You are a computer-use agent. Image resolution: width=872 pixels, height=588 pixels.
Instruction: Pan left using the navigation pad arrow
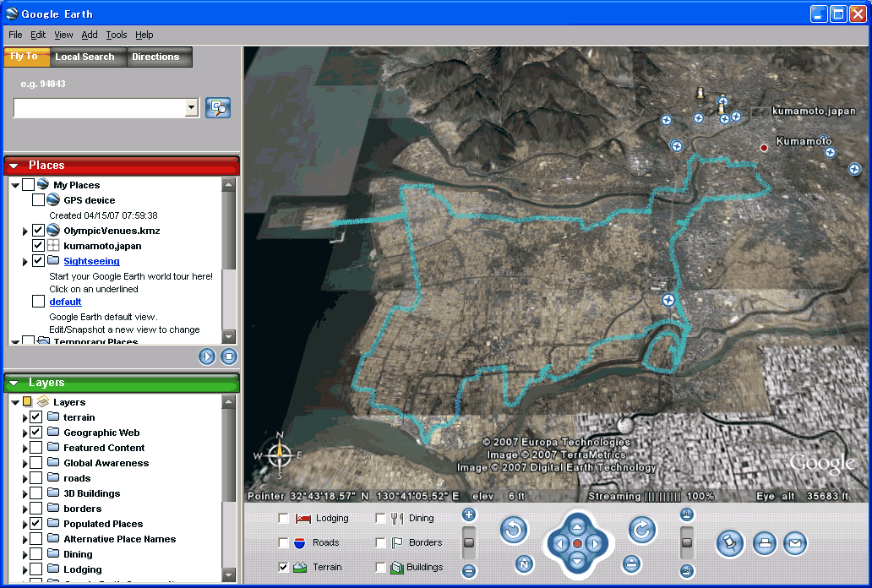click(560, 543)
